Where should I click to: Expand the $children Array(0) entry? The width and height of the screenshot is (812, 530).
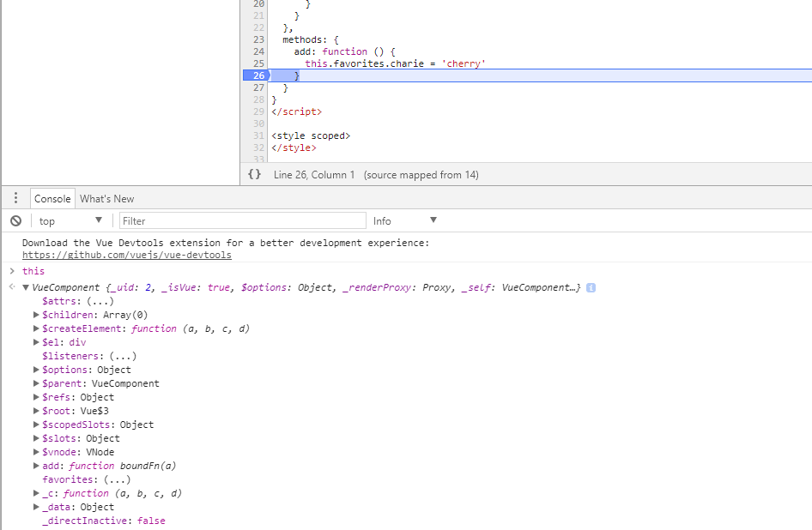pos(36,316)
